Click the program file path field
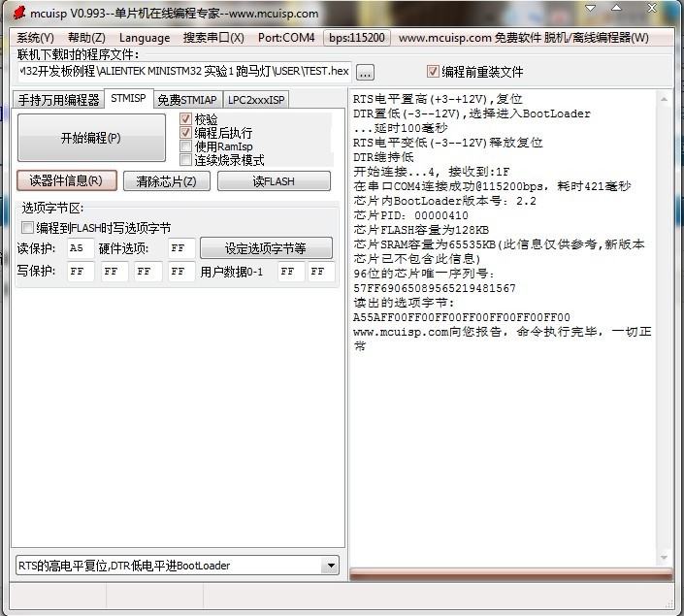 pos(184,72)
